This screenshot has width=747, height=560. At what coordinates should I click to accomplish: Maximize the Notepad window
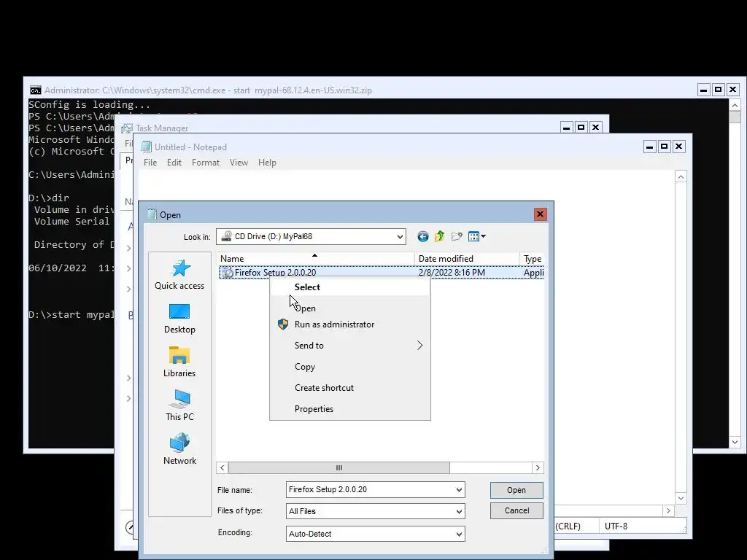pyautogui.click(x=664, y=146)
